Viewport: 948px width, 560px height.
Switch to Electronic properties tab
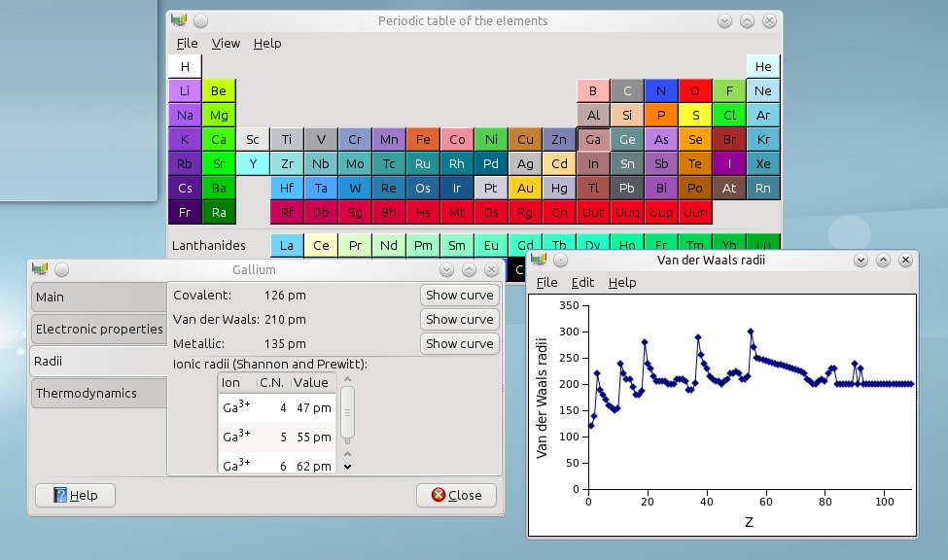98,329
